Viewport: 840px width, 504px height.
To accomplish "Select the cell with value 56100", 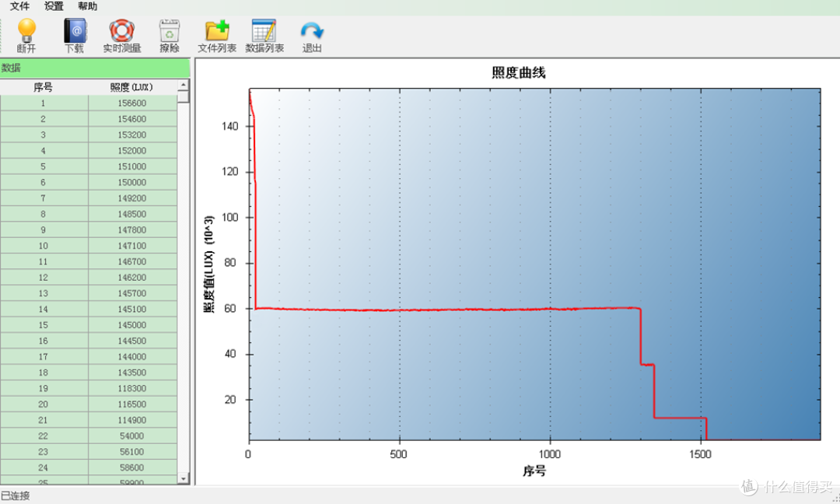I will pos(132,452).
